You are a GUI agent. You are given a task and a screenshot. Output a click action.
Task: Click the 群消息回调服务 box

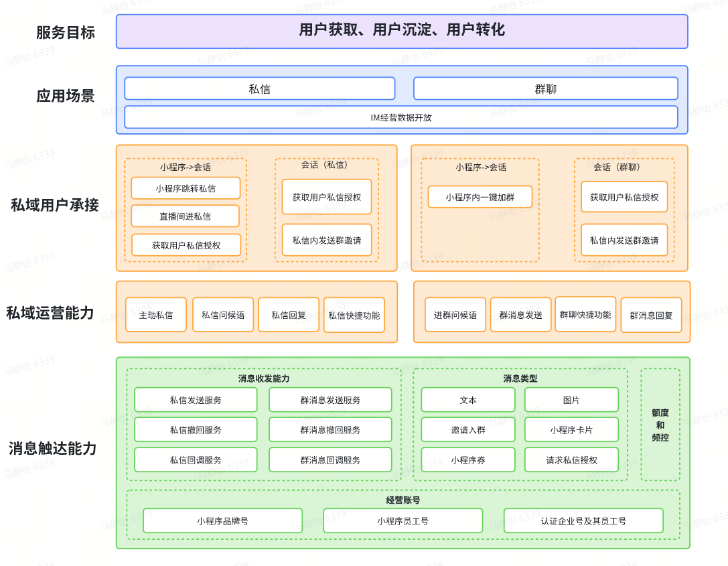(330, 460)
